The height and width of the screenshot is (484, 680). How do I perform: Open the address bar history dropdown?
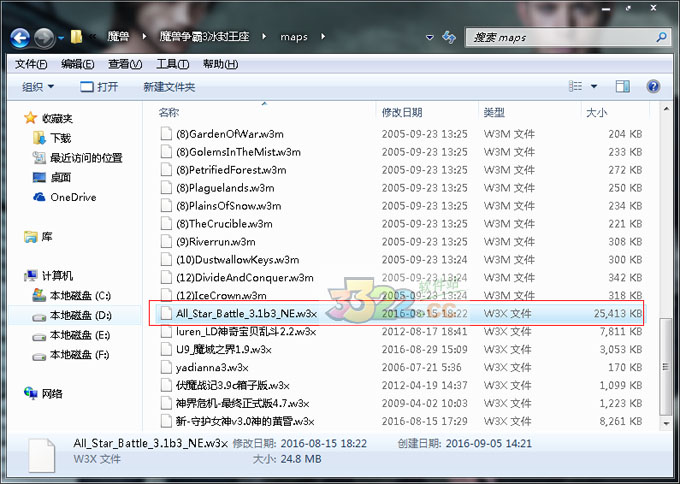pyautogui.click(x=429, y=38)
